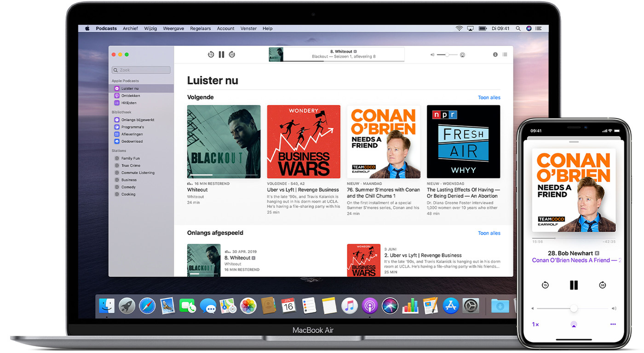Image resolution: width=644 pixels, height=353 pixels.
Task: Pause playback with the toolbar pause icon
Action: [221, 54]
